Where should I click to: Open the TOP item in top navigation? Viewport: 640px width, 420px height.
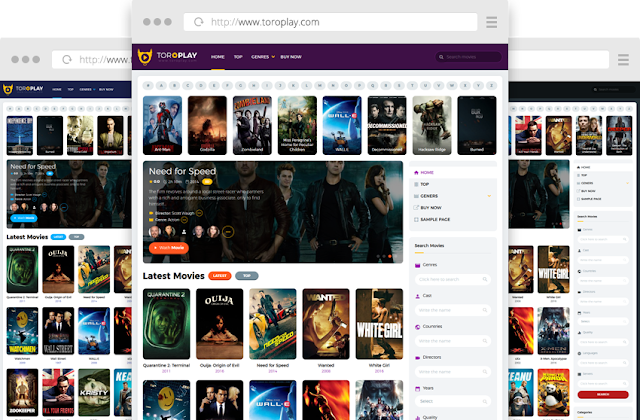pos(238,57)
